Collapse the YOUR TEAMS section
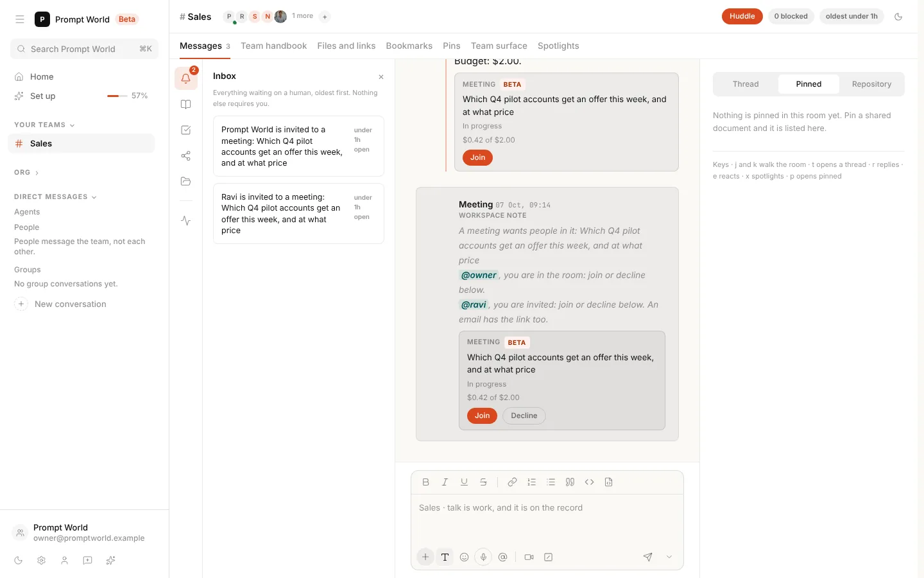 click(44, 125)
